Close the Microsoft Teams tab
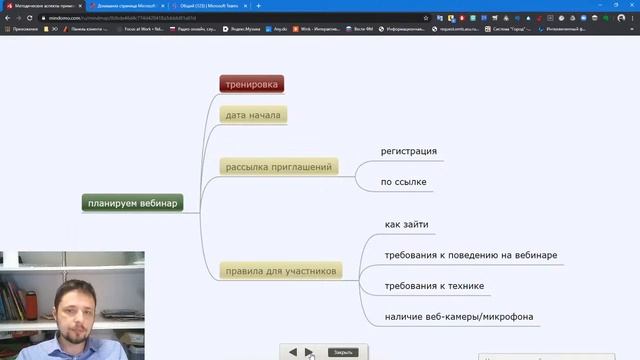The width and height of the screenshot is (640, 360). point(245,6)
